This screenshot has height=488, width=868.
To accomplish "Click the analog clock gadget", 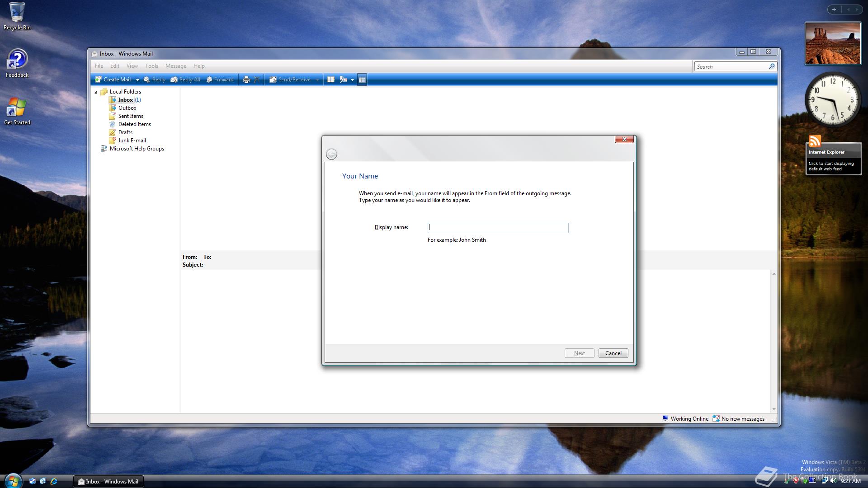I will point(833,99).
